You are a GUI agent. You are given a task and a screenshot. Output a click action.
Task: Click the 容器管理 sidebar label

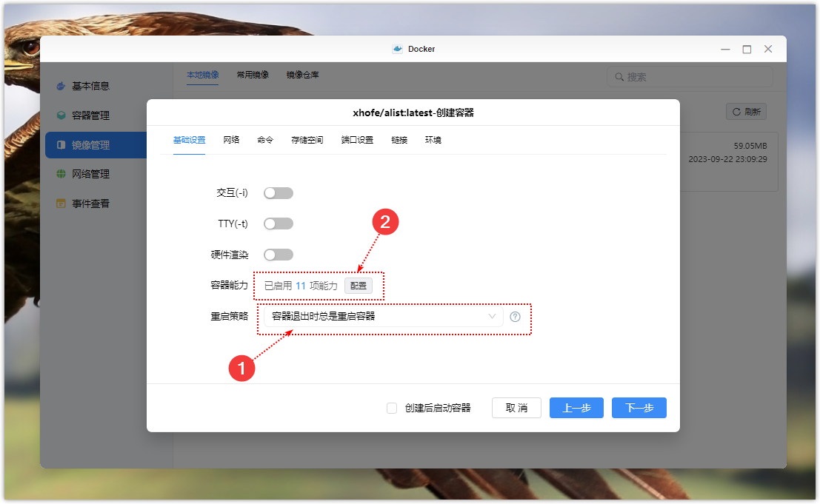click(90, 115)
